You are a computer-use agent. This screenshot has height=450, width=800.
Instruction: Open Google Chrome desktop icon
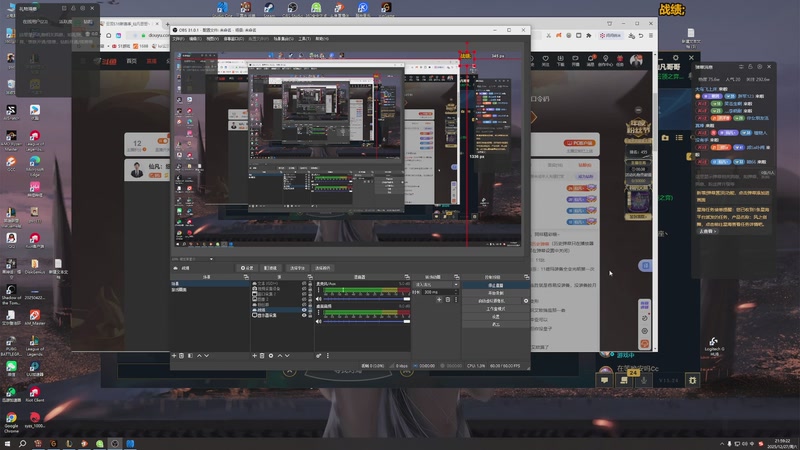point(11,421)
